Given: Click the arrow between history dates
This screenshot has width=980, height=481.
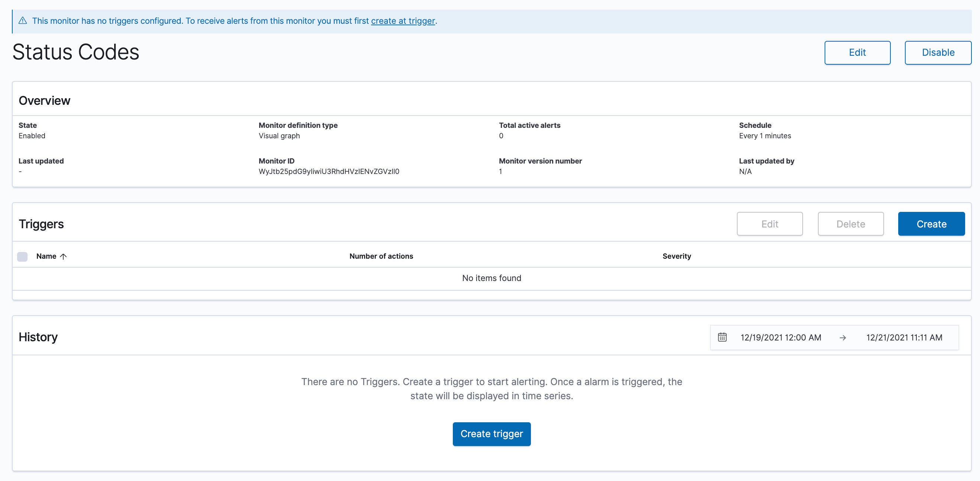Looking at the screenshot, I should coord(843,338).
